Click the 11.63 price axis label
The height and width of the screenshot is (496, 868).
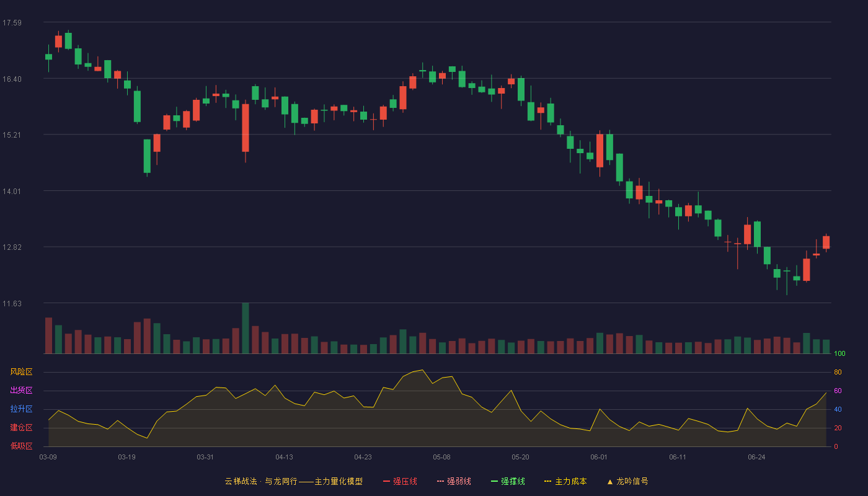[x=12, y=304]
